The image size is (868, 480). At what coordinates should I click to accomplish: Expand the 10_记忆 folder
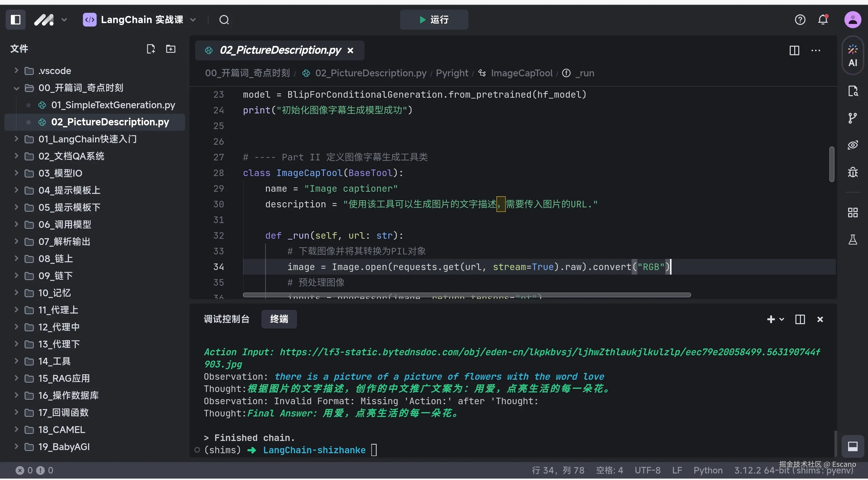(x=16, y=293)
